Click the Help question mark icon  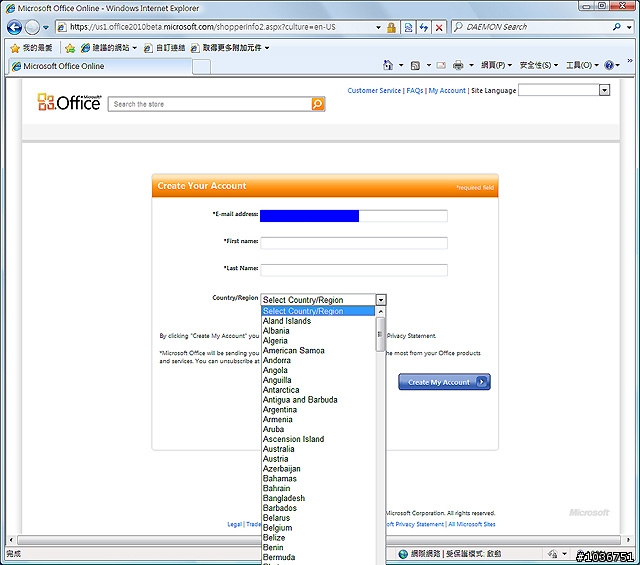click(609, 65)
